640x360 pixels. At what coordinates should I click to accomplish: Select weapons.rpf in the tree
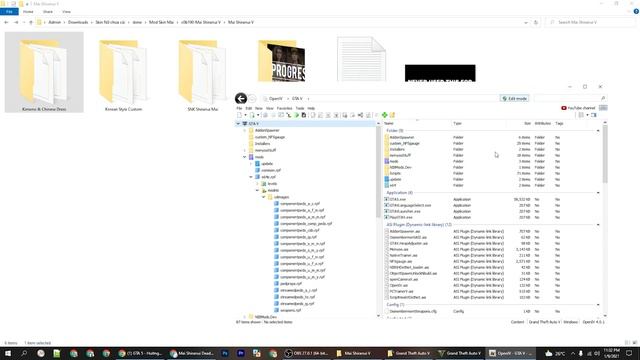pos(290,310)
